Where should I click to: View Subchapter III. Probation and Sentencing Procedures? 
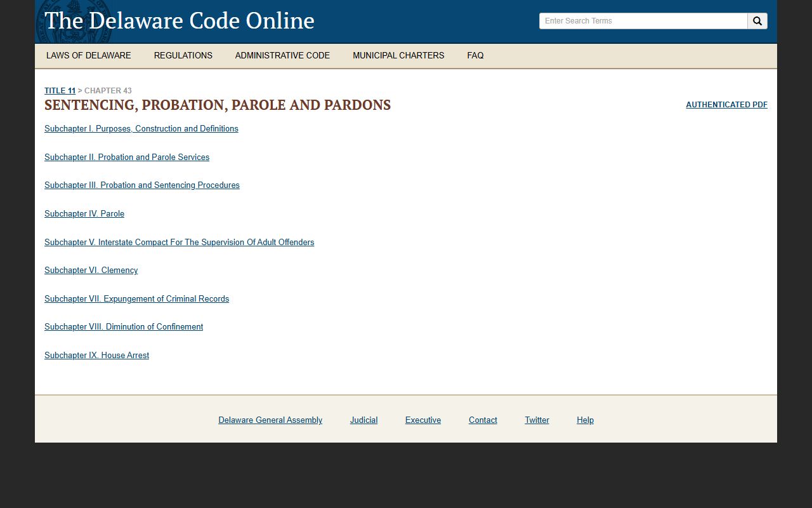click(x=142, y=185)
